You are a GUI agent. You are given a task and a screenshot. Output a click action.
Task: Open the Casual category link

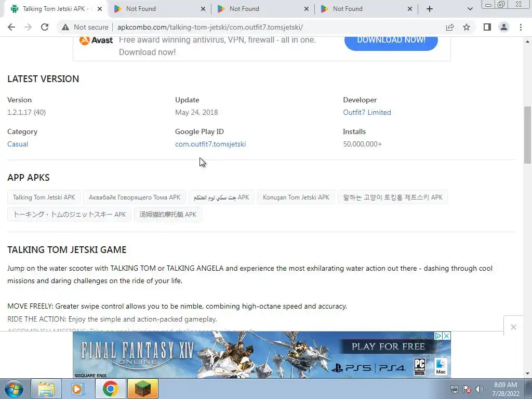18,144
